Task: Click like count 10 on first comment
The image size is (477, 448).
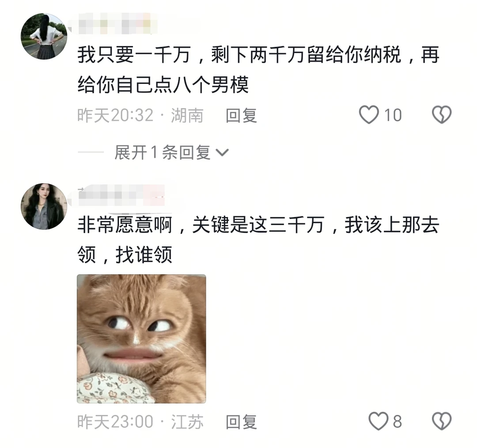Action: coord(393,115)
